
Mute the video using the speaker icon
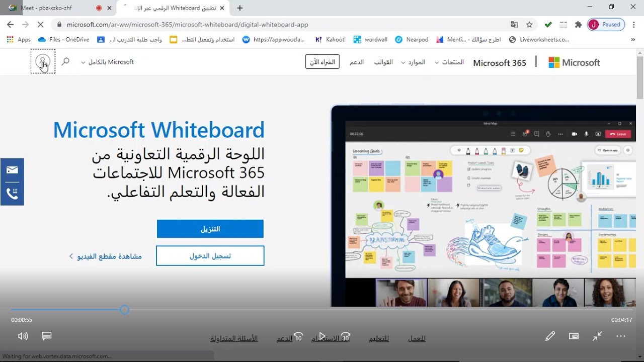click(x=23, y=336)
